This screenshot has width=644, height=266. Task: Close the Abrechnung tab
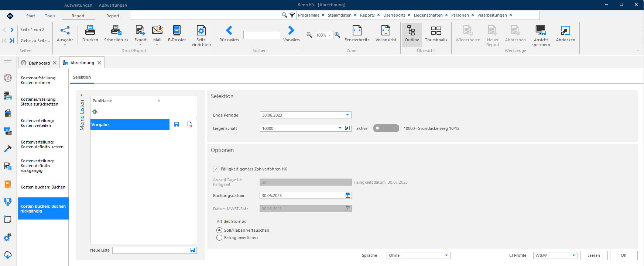99,63
